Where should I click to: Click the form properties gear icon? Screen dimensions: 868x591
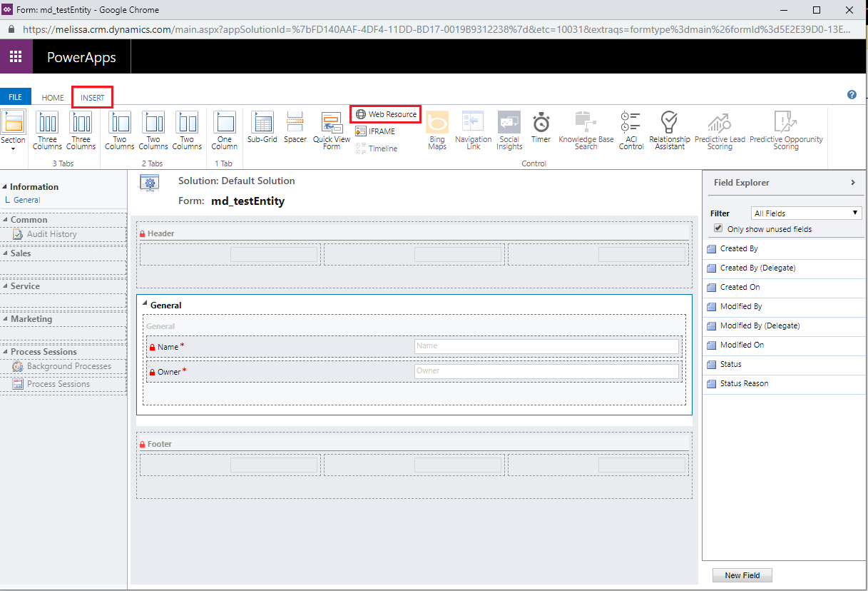tap(150, 184)
